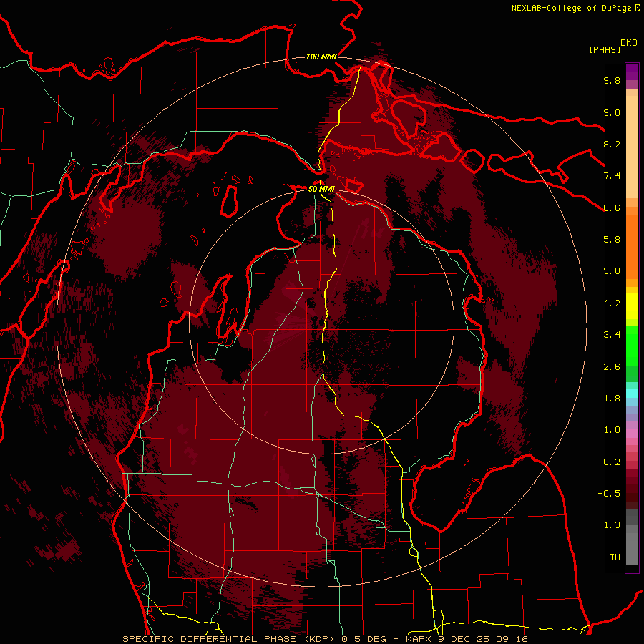644x644 pixels.
Task: Pick the yellow segment of the color bar
Action: [632, 306]
